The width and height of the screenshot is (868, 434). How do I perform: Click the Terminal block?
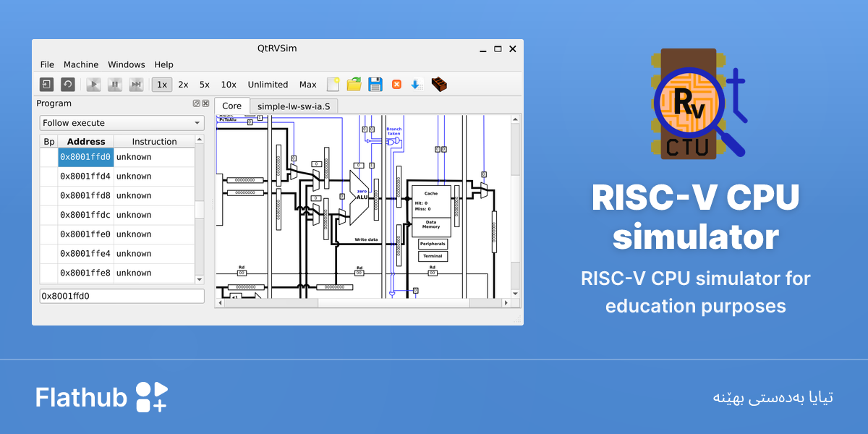click(433, 256)
